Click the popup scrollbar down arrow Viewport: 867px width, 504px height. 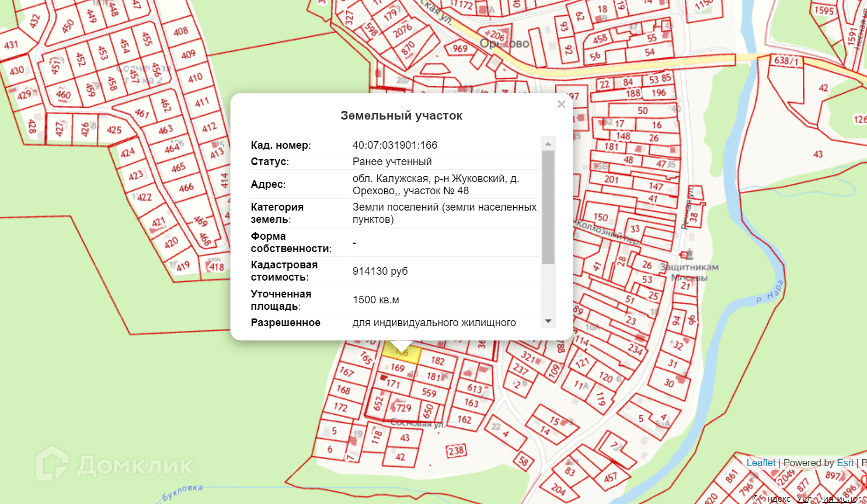(548, 321)
